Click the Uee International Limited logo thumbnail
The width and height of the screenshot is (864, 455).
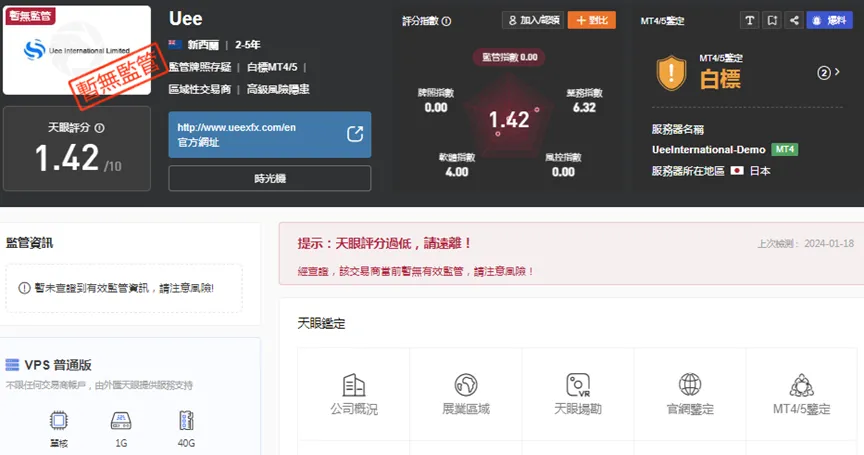tap(77, 50)
